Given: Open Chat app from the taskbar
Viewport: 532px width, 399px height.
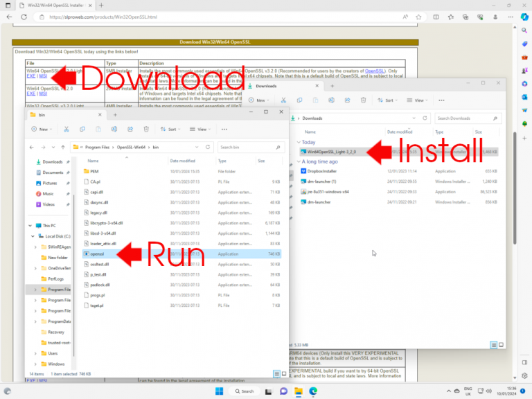Looking at the screenshot, I should coord(283,391).
